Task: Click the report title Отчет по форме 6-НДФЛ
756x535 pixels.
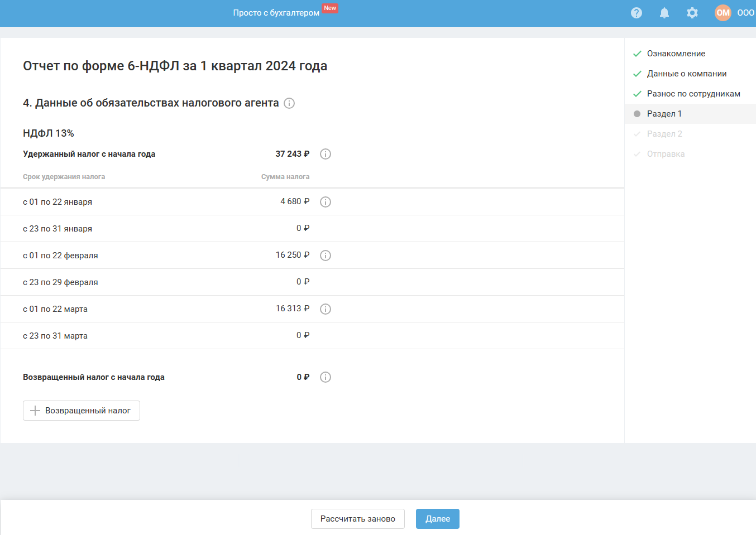Action: click(x=175, y=66)
